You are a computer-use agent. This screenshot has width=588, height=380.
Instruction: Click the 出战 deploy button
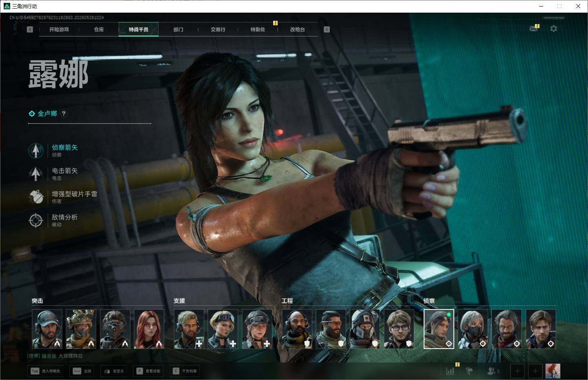(x=82, y=371)
